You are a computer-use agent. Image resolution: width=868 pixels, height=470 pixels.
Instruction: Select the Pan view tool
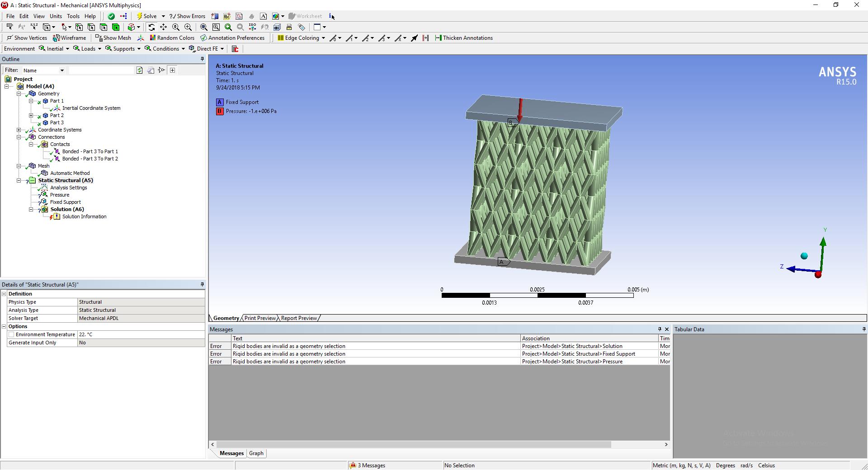(164, 27)
